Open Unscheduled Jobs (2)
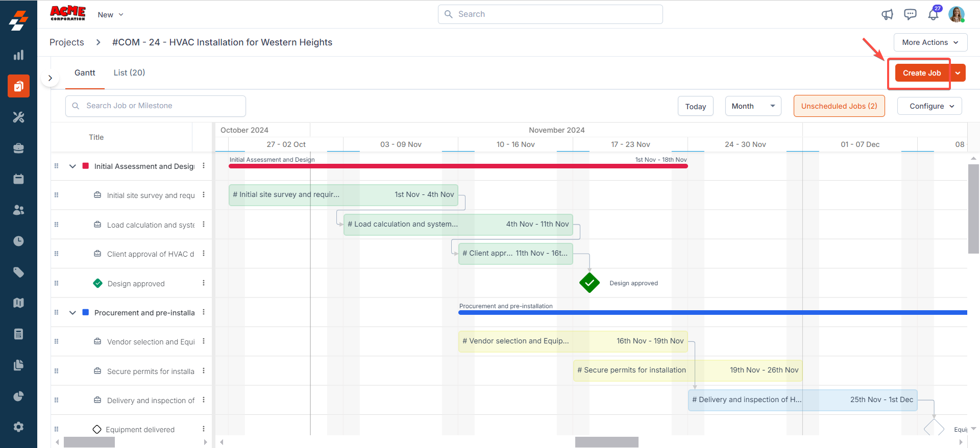 click(x=839, y=106)
